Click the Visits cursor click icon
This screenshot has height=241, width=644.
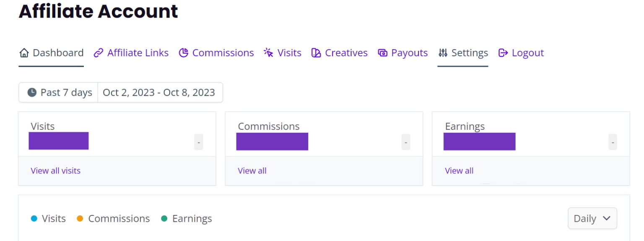tap(269, 53)
